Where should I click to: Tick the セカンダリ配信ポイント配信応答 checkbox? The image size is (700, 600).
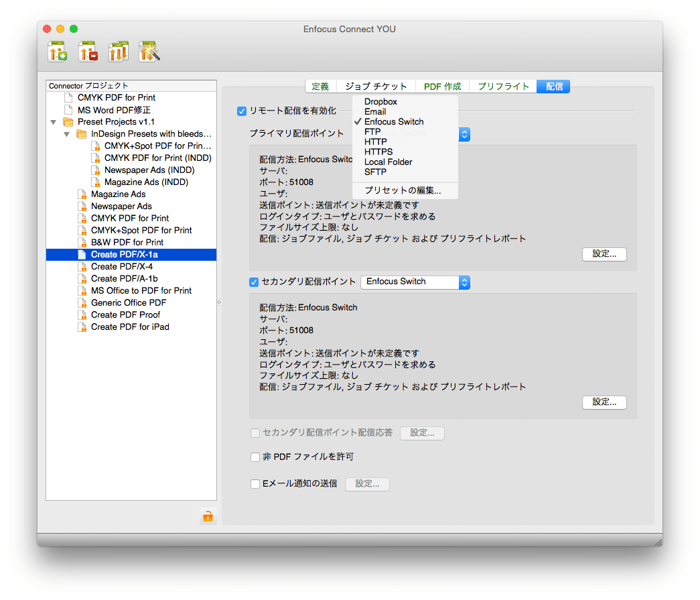[255, 433]
